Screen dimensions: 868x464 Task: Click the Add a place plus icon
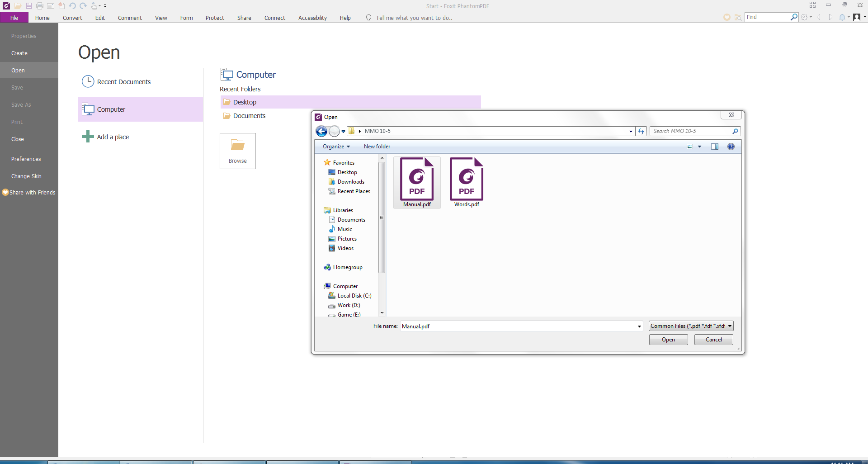(87, 137)
